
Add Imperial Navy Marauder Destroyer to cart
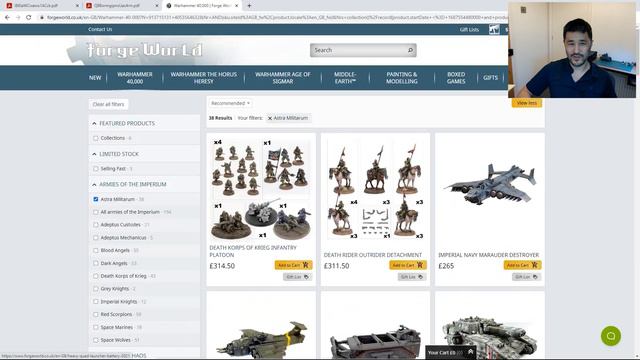click(522, 265)
